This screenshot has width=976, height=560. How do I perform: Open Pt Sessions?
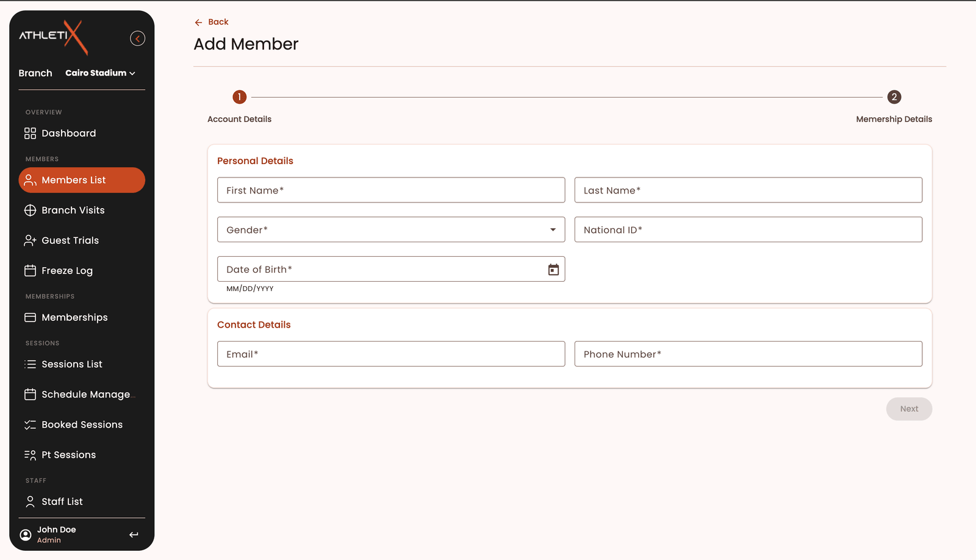point(82,454)
